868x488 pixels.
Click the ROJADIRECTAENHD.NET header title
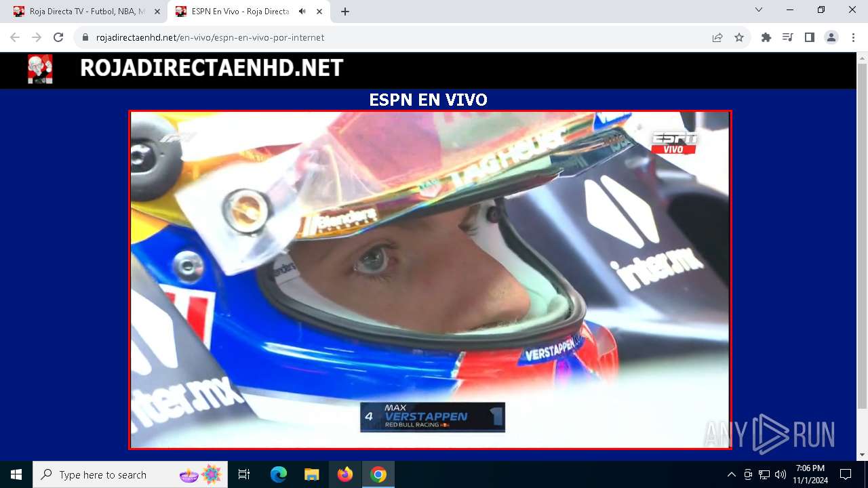[212, 68]
